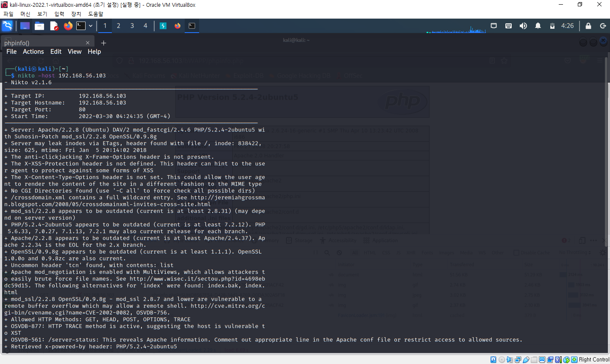Click VirtualBox display status icon
This screenshot has width=610, height=364.
tap(542, 360)
